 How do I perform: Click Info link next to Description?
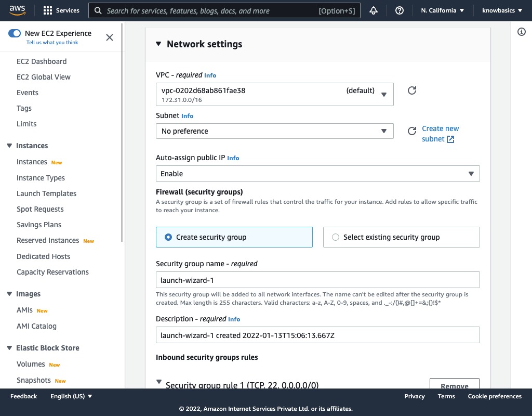(x=234, y=319)
